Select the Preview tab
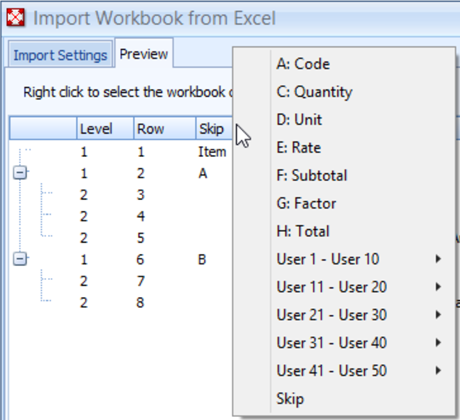 click(x=144, y=54)
